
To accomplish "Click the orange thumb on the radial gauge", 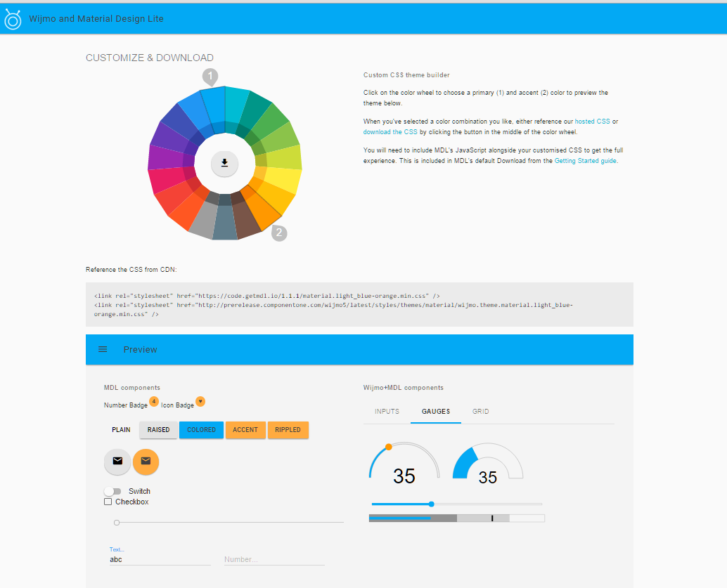I will pyautogui.click(x=389, y=447).
